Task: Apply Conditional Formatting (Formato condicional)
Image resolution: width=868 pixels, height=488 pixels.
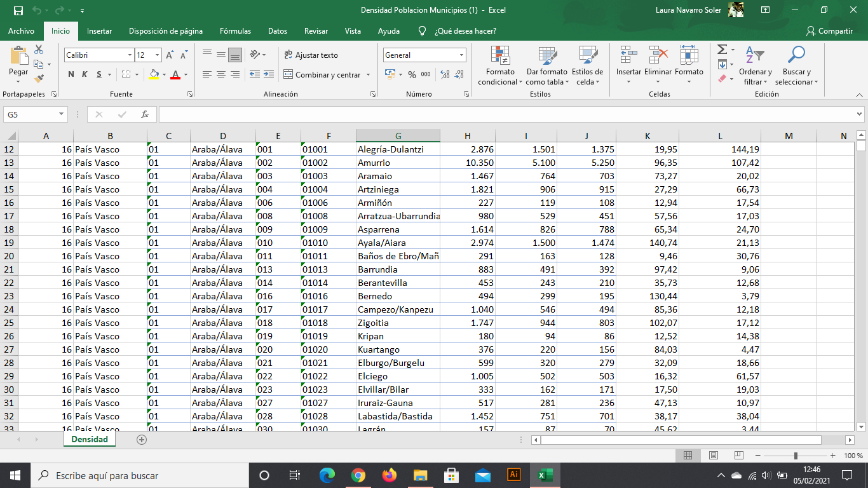Action: pyautogui.click(x=500, y=66)
